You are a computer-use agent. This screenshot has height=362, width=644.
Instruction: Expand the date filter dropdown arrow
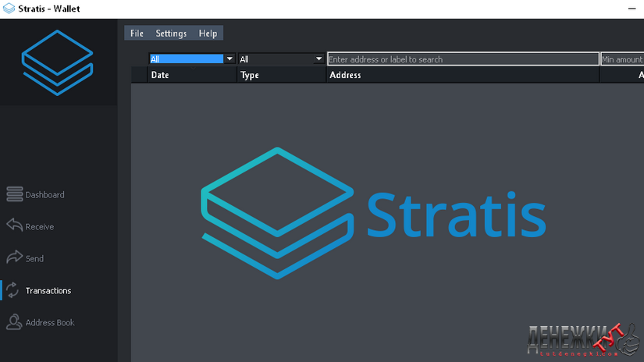click(x=229, y=59)
